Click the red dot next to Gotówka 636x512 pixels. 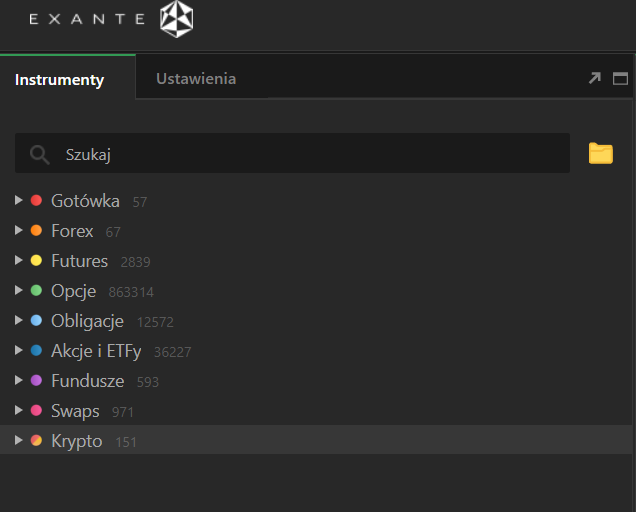point(36,200)
